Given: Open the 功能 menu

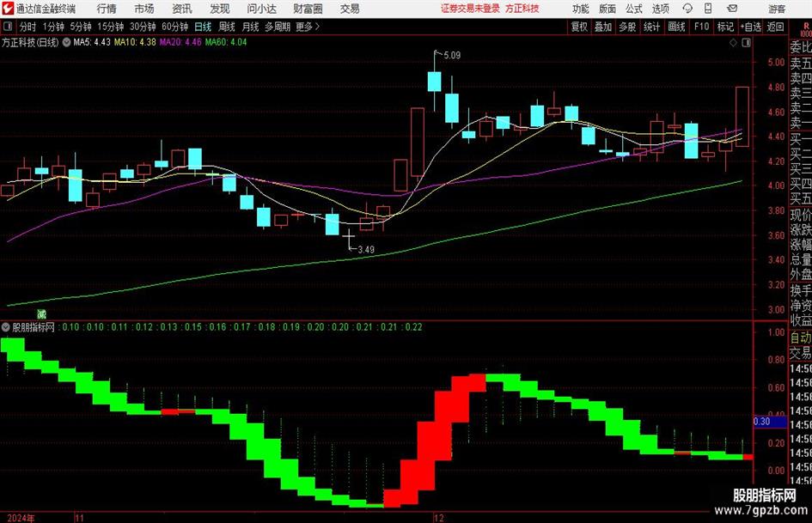Looking at the screenshot, I should point(581,9).
